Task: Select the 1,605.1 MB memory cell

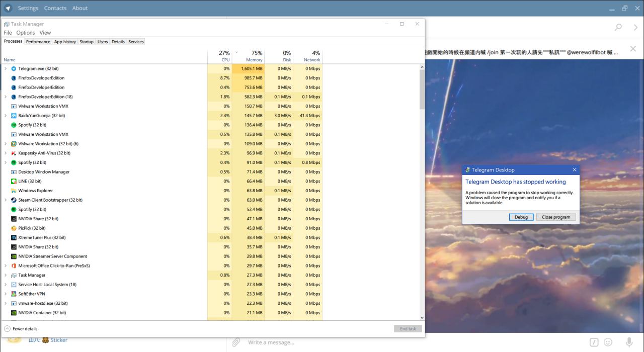Action: click(249, 68)
